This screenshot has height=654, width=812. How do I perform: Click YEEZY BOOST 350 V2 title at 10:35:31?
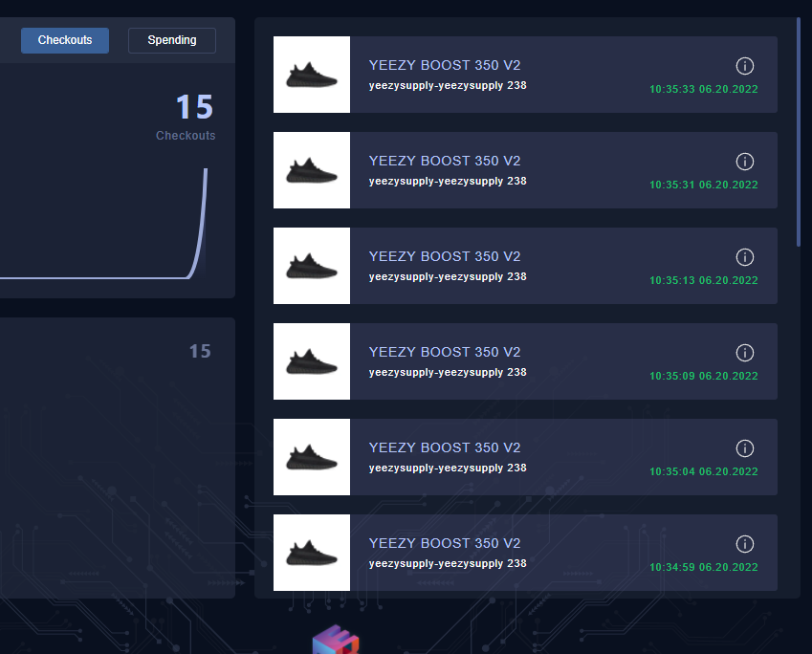[x=445, y=161]
